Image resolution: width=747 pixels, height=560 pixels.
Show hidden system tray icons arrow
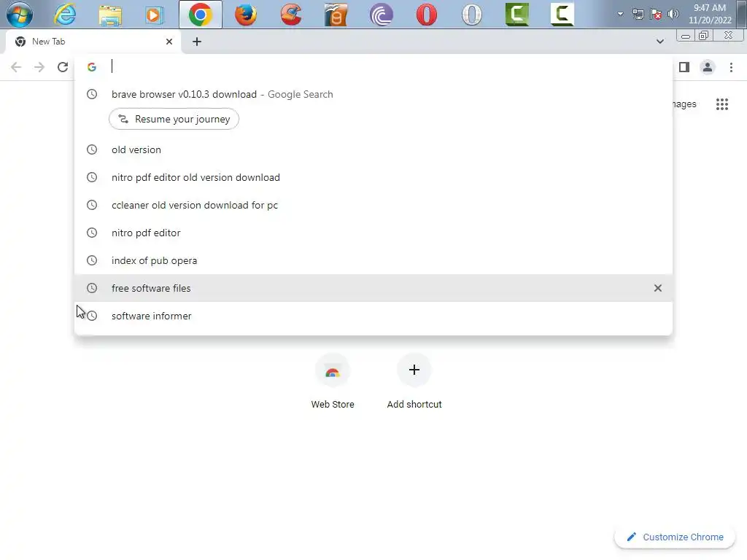(620, 14)
